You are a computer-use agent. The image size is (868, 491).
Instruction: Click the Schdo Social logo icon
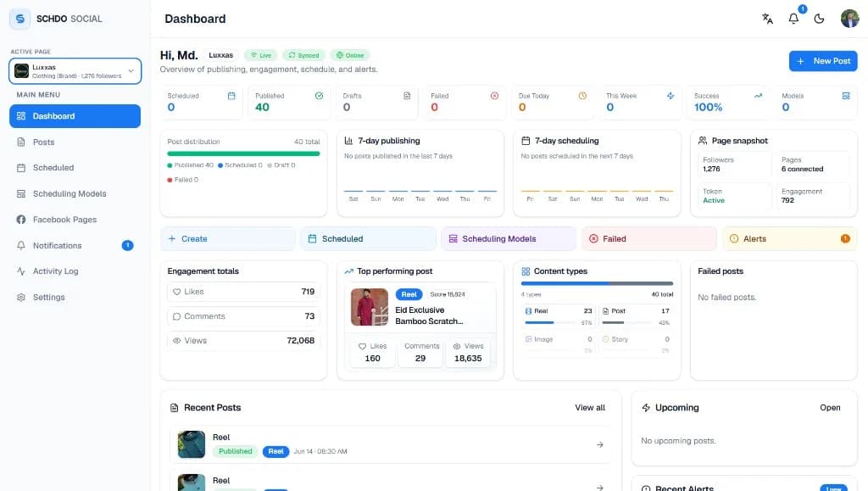tap(20, 19)
